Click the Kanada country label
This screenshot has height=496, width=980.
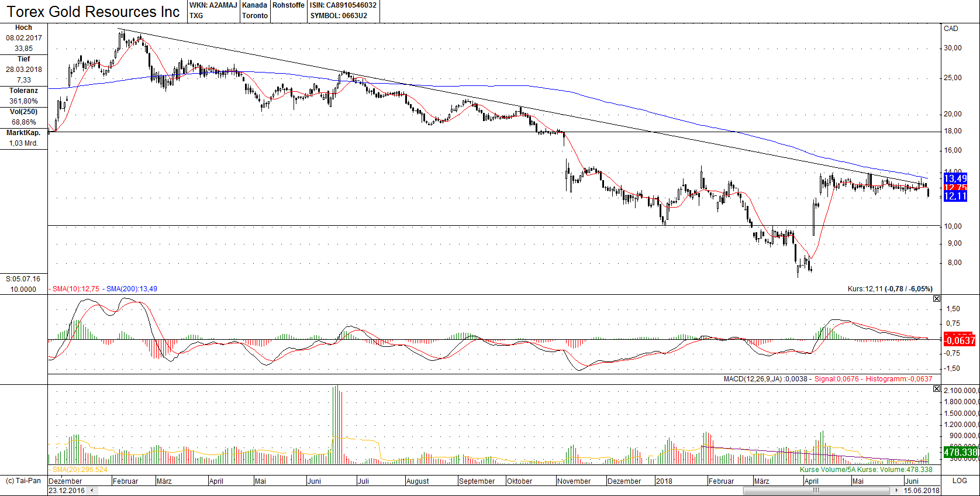(254, 5)
